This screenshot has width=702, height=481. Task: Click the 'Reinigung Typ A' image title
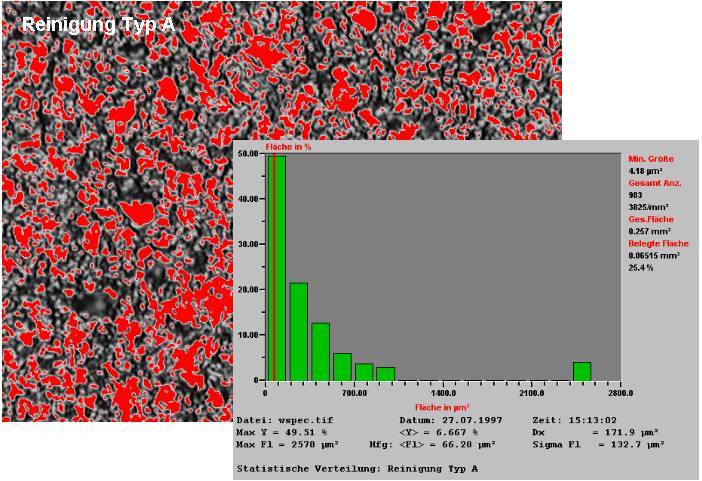[x=98, y=25]
